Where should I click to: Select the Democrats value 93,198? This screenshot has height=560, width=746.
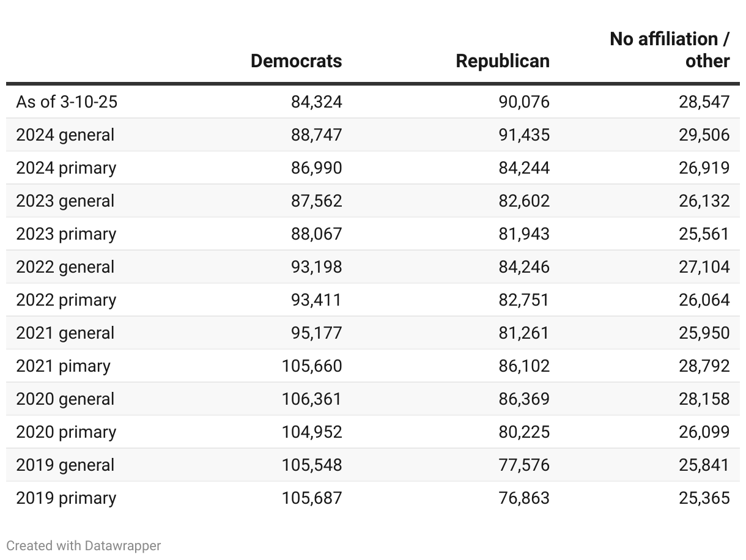pyautogui.click(x=316, y=267)
